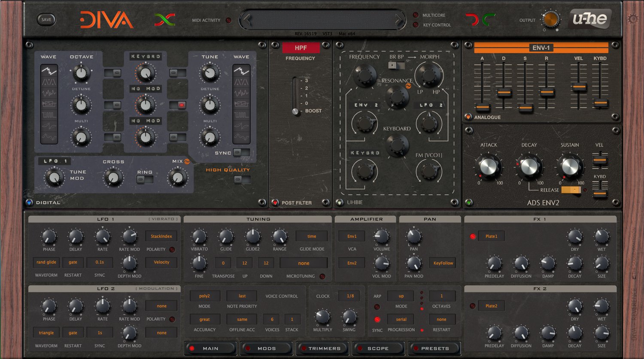Click the VEL slider in ADS ENV2
644x359 pixels.
point(600,160)
